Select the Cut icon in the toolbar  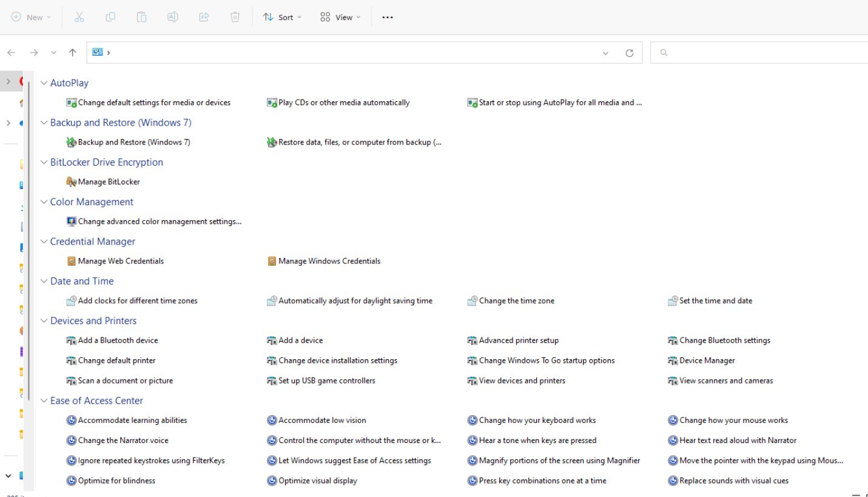[79, 16]
